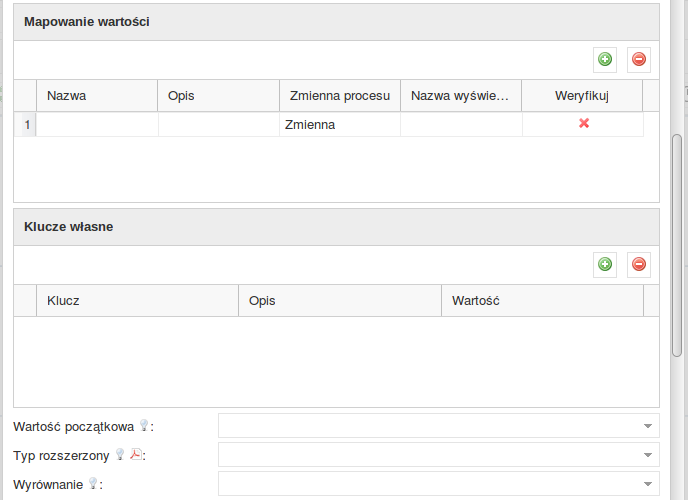Click the Zmienna procesu column header
Viewport: 688px width, 500px height.
click(x=339, y=96)
